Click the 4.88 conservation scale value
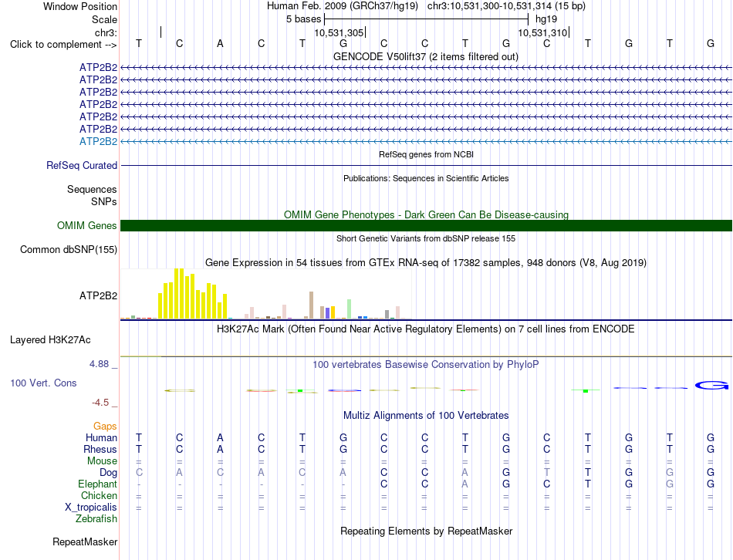The height and width of the screenshot is (560, 733). pos(99,363)
